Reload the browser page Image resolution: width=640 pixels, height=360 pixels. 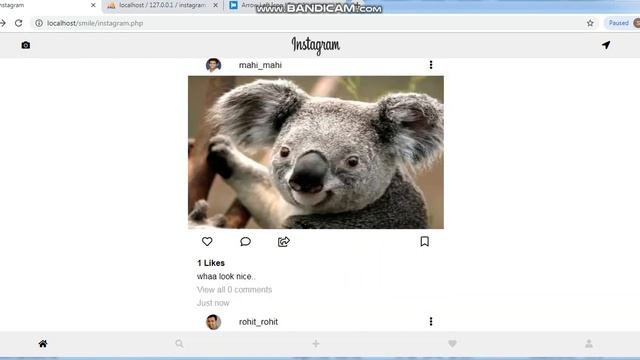(x=18, y=23)
